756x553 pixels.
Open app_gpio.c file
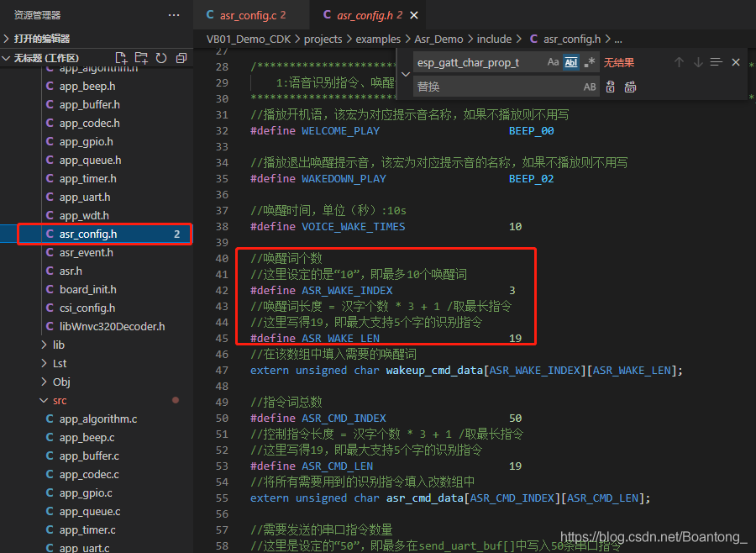tap(97, 493)
